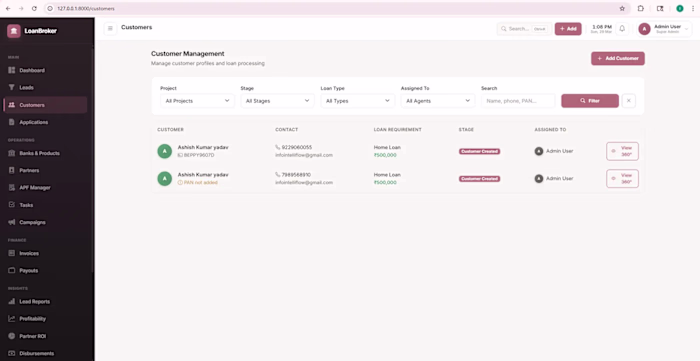Click phone number 7989568910
This screenshot has width=700, height=361.
296,175
